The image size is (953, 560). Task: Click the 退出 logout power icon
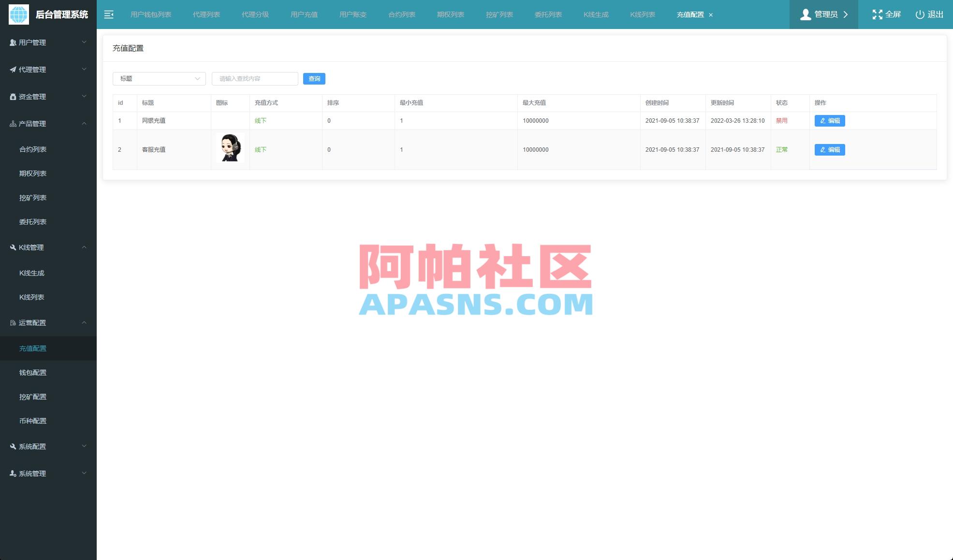click(918, 14)
